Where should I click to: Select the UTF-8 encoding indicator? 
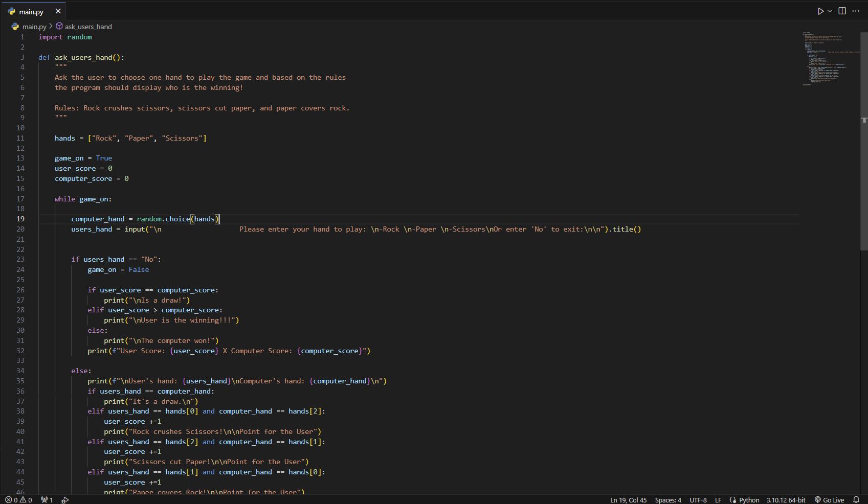[x=698, y=500]
